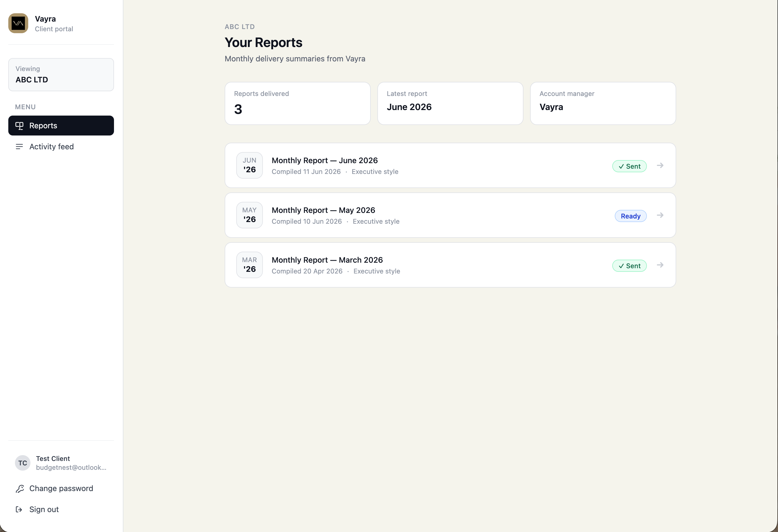The height and width of the screenshot is (532, 778).
Task: Click the MAY '26 date badge
Action: pos(249,215)
